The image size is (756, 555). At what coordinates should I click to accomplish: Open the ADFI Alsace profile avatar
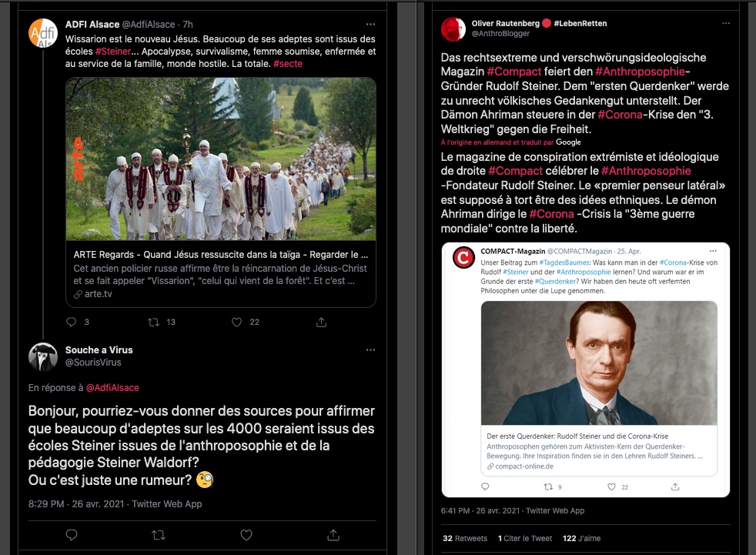[x=43, y=32]
